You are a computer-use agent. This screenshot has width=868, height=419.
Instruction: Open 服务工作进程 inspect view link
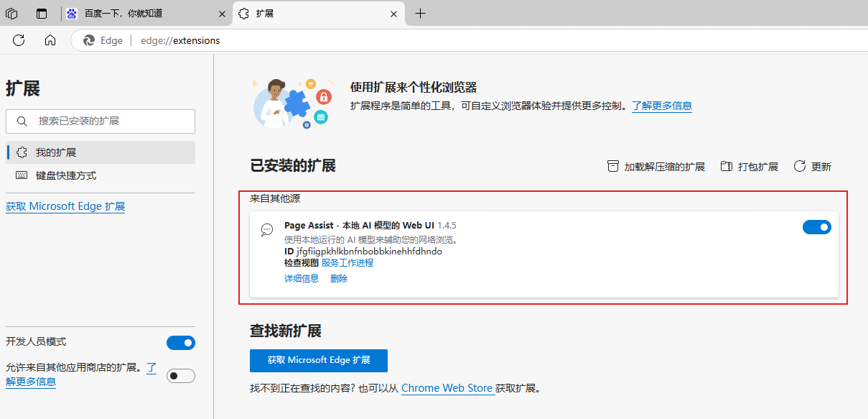(347, 263)
